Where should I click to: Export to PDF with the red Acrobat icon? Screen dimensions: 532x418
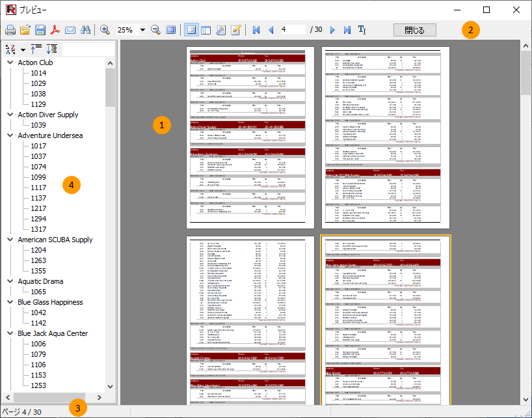[55, 30]
